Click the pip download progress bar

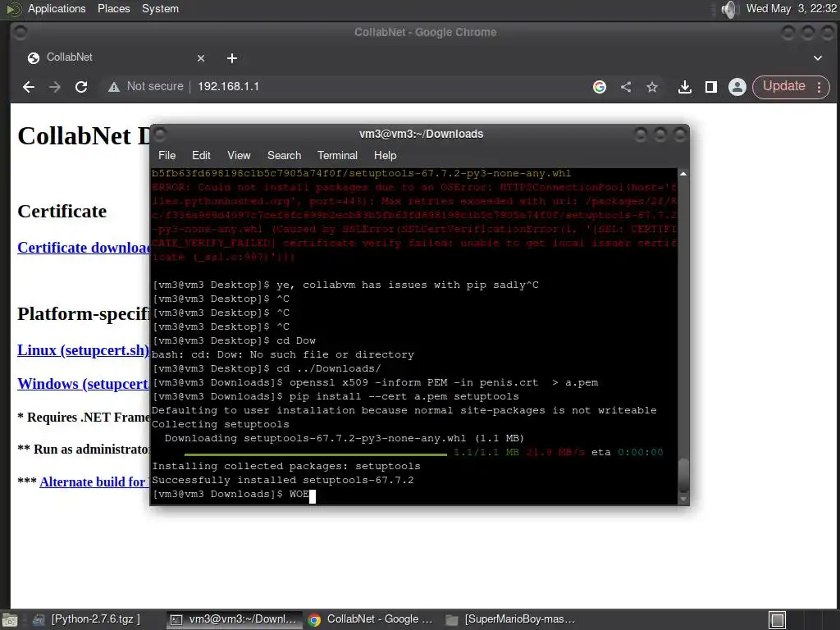pos(316,454)
